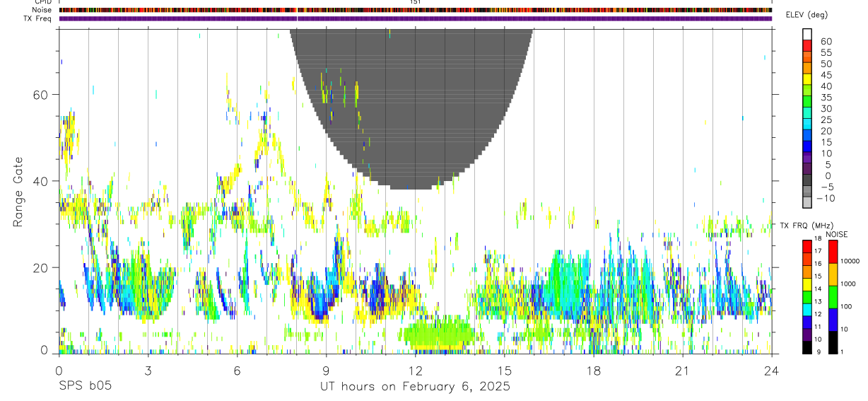Click the cyan segment of the TX FRQ colorbar
The width and height of the screenshot is (868, 401).
tap(807, 309)
